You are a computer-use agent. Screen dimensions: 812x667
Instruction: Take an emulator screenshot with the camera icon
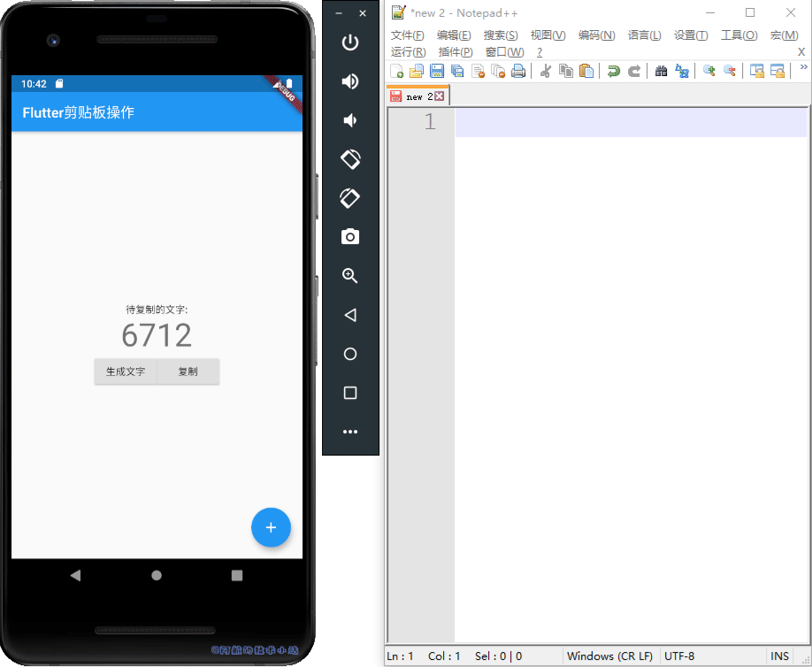tap(350, 236)
